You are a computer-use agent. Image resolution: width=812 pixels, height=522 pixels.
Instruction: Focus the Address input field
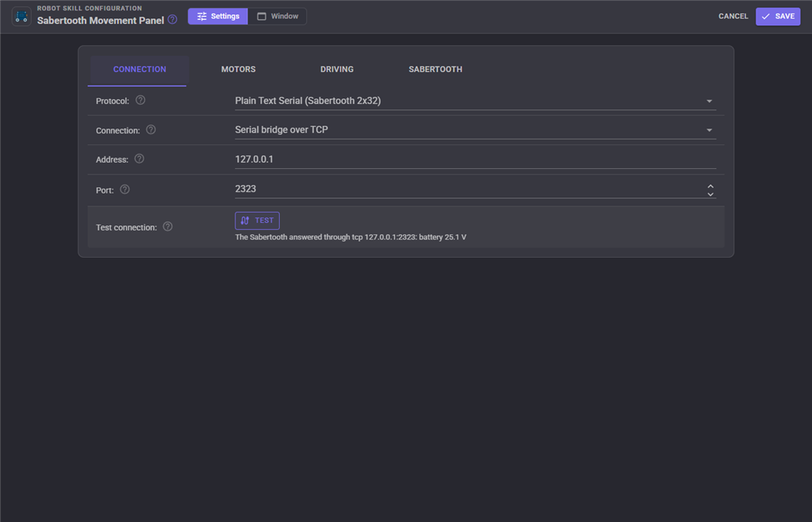point(476,159)
